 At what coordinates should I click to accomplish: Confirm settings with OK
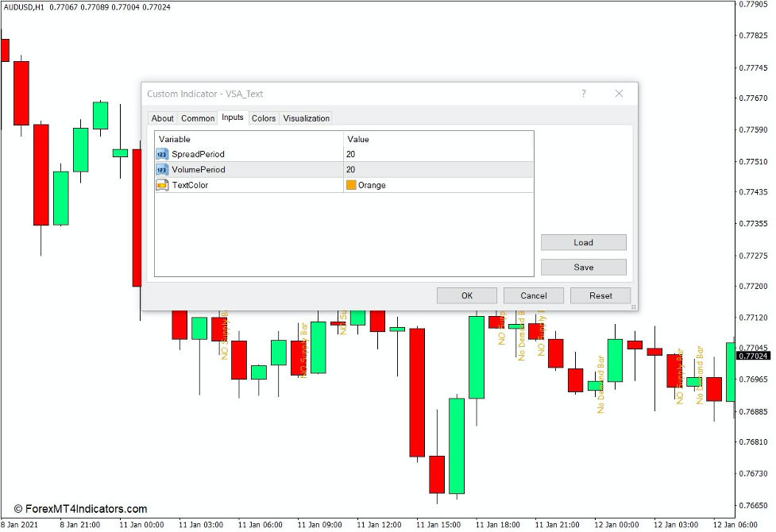click(x=466, y=295)
